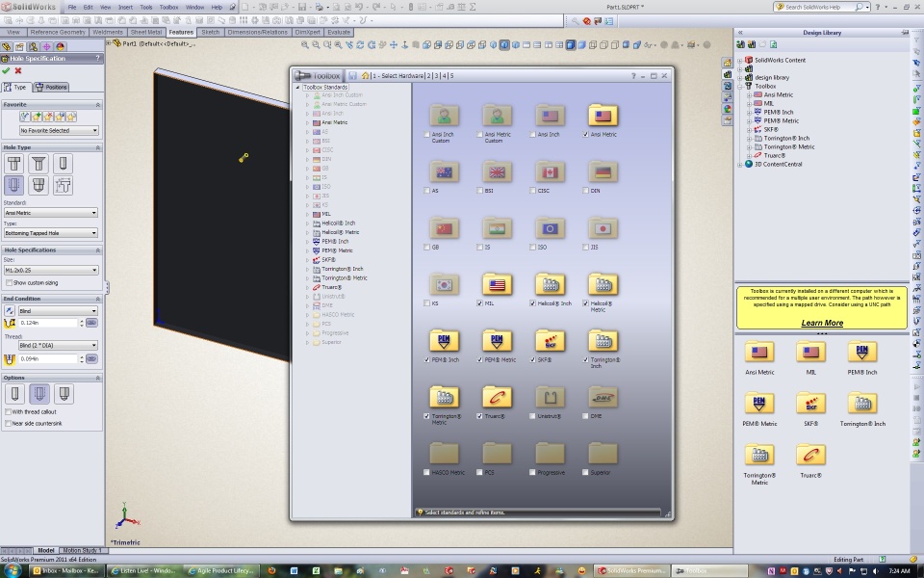
Task: Expand SolidWorks Content in Design Library tree
Action: coord(740,60)
